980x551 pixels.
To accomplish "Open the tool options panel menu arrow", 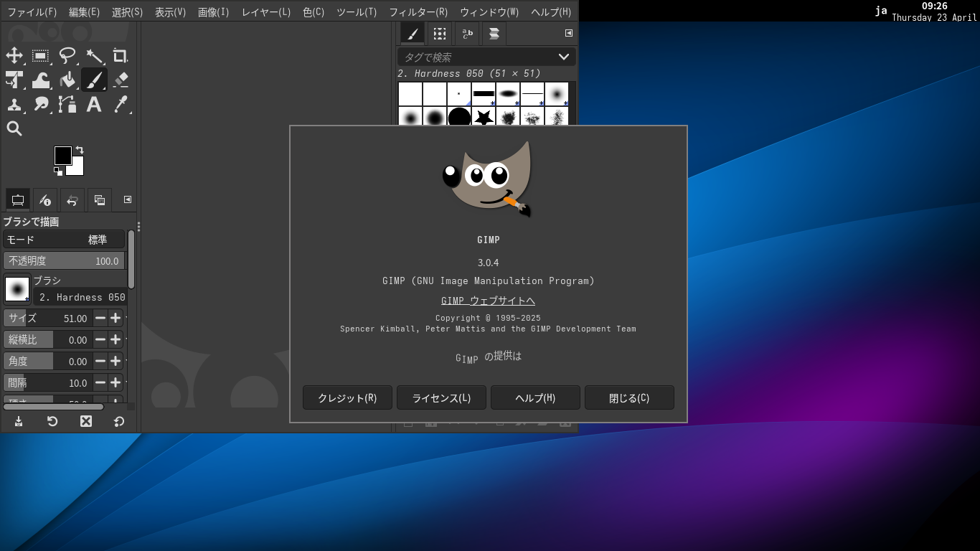I will click(128, 199).
